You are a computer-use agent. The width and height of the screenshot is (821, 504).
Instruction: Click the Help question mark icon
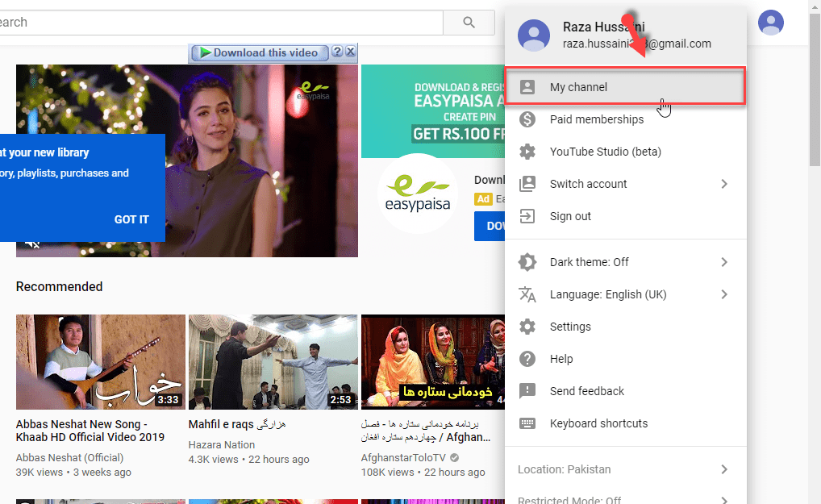click(527, 358)
